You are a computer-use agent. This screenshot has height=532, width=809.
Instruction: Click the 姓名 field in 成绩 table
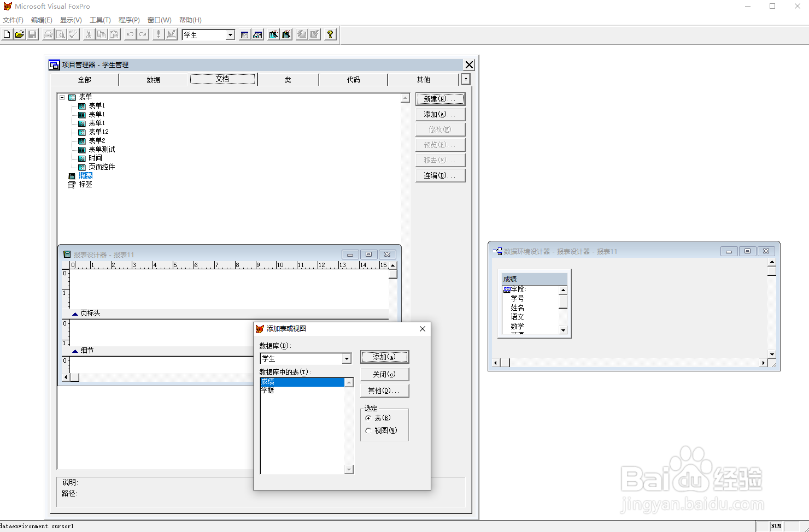point(517,308)
